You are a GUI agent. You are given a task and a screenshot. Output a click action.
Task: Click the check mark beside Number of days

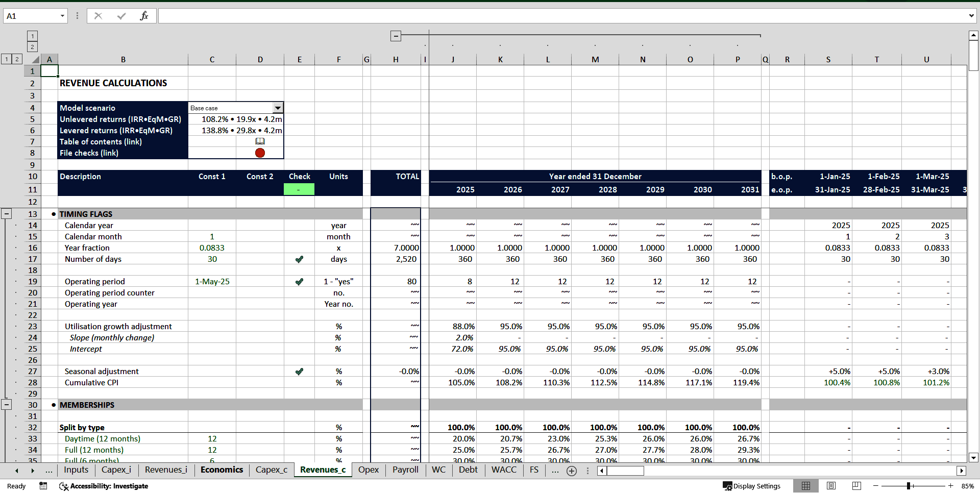[x=299, y=259]
